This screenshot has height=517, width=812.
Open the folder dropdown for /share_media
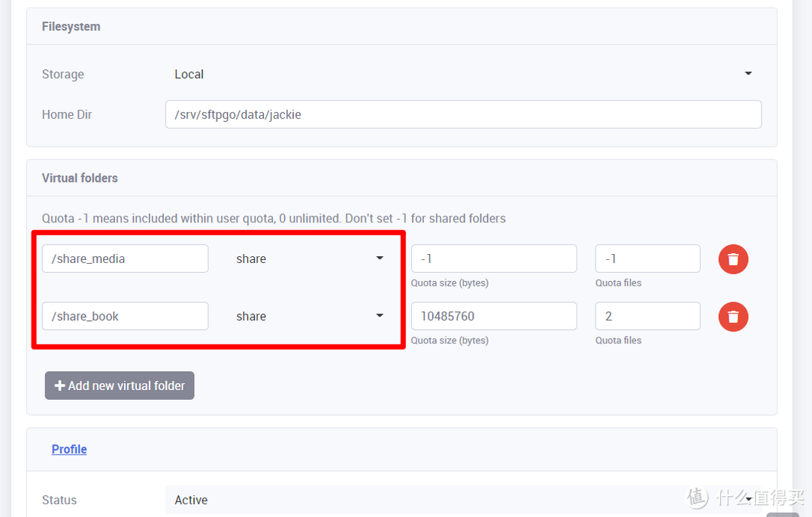309,258
